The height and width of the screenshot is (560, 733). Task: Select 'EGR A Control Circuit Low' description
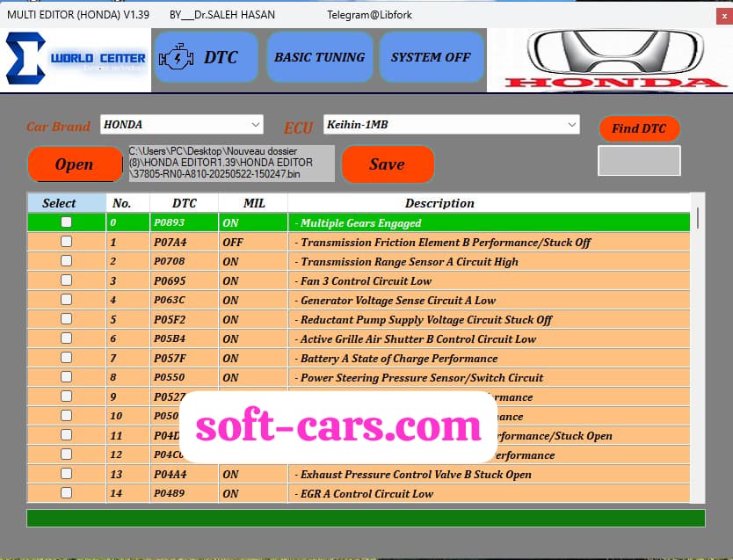pyautogui.click(x=367, y=494)
